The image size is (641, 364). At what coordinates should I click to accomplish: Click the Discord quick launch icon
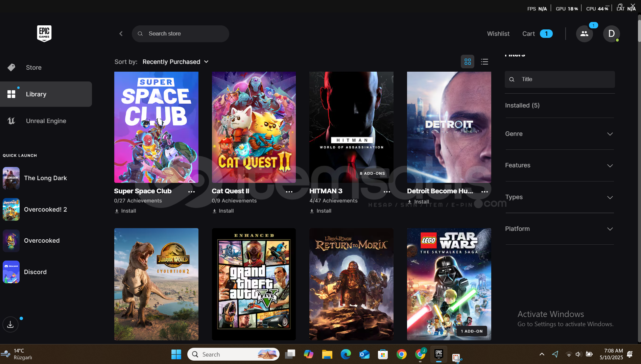click(11, 272)
